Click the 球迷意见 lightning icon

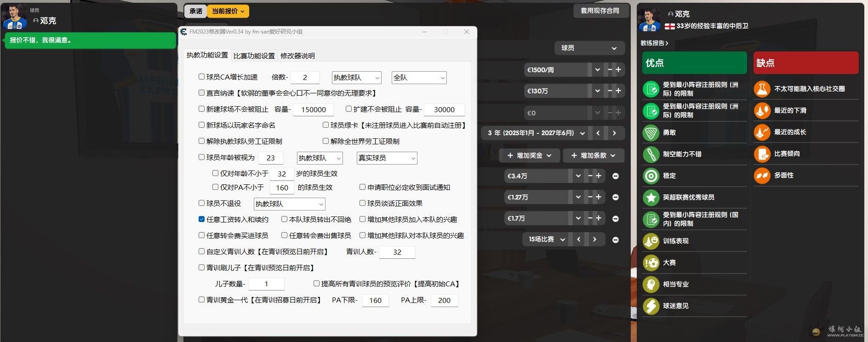(651, 306)
